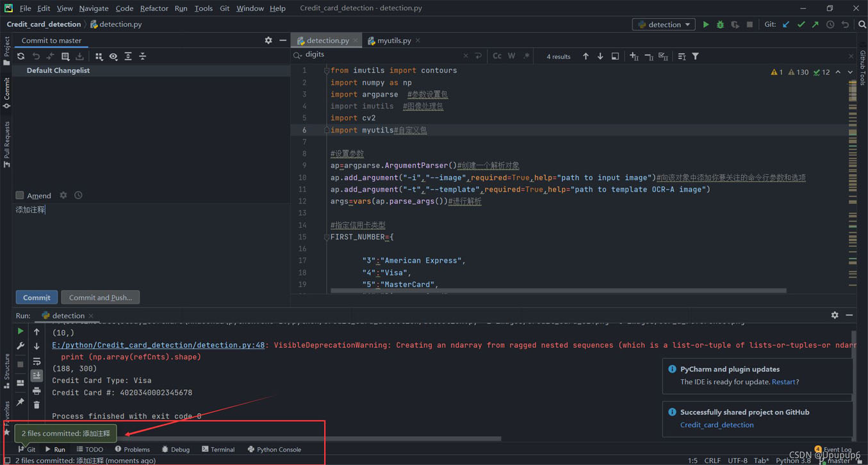Refresh changes in Commit panel

20,56
